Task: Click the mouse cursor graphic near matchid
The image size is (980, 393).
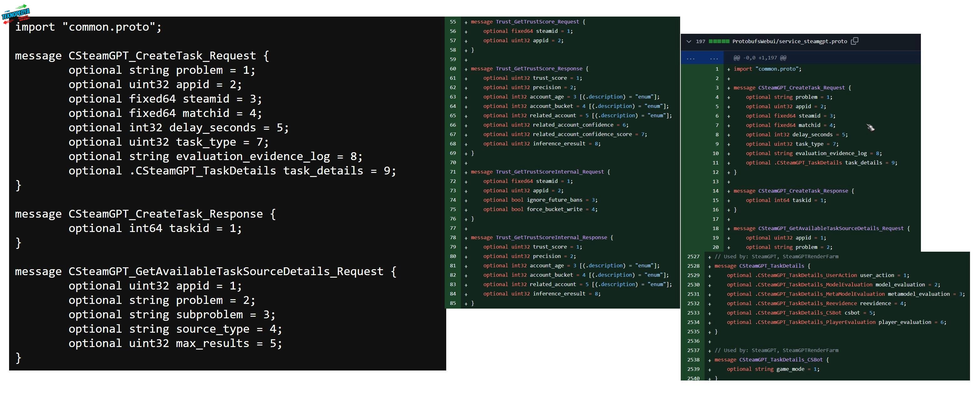Action: tap(871, 128)
